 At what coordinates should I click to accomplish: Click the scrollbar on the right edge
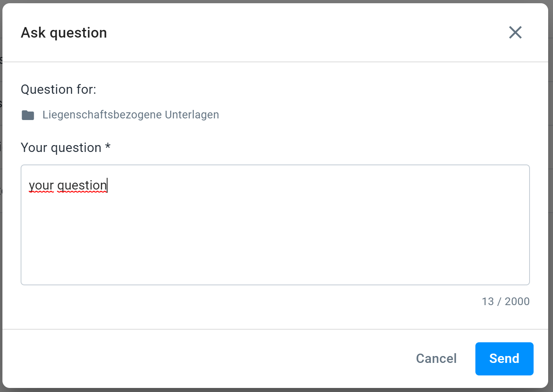tap(551, 162)
